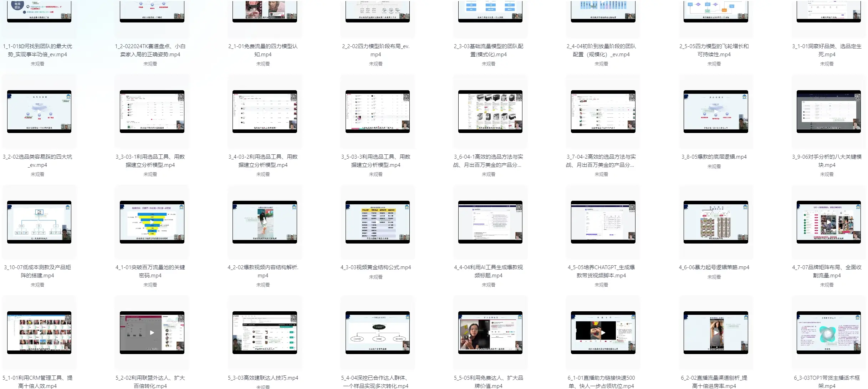This screenshot has height=389, width=868.
Task: Open thumbnail of 3_10-07低成本测款 video
Action: 39,222
